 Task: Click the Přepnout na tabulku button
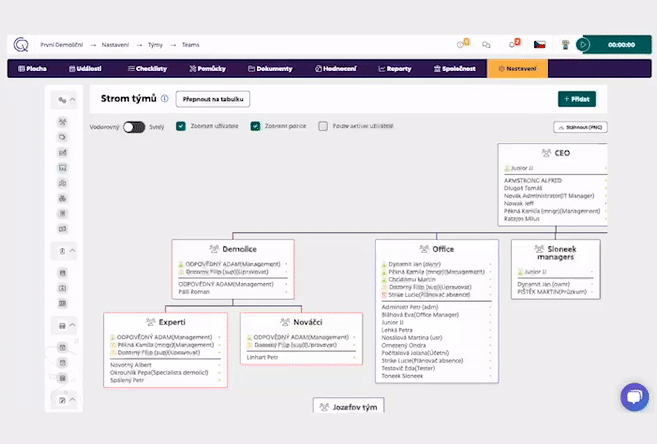[x=213, y=99]
